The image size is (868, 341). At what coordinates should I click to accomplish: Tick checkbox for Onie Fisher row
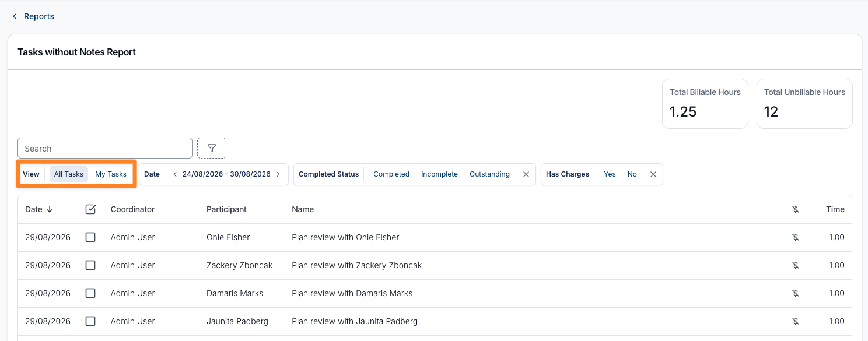[x=90, y=237]
